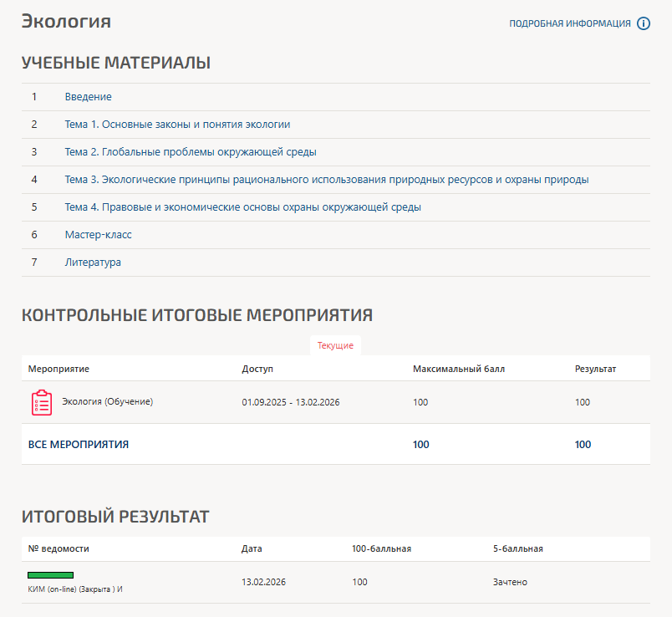Click the Результат column header

pos(595,369)
